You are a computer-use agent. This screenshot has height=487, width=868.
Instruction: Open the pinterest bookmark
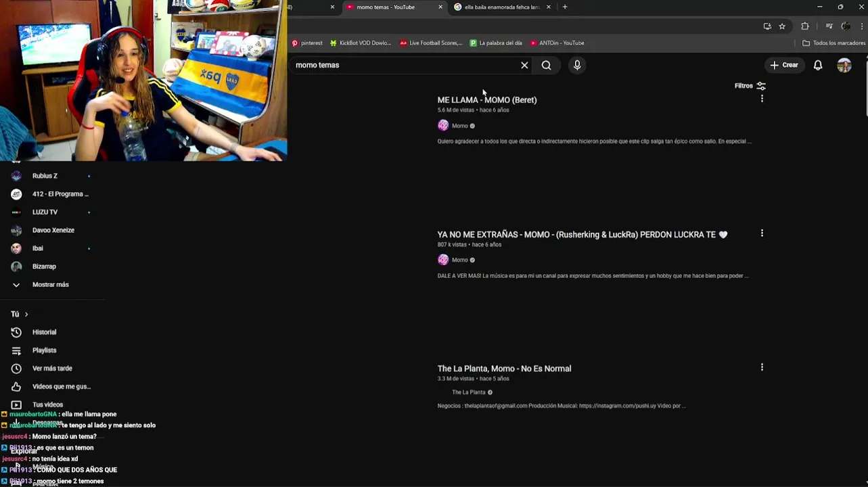coord(307,43)
